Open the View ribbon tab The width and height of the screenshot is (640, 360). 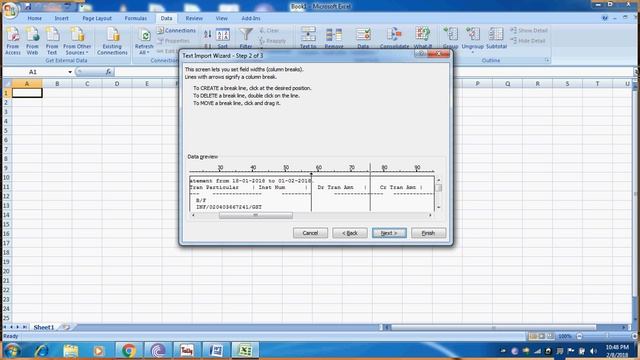tap(222, 18)
